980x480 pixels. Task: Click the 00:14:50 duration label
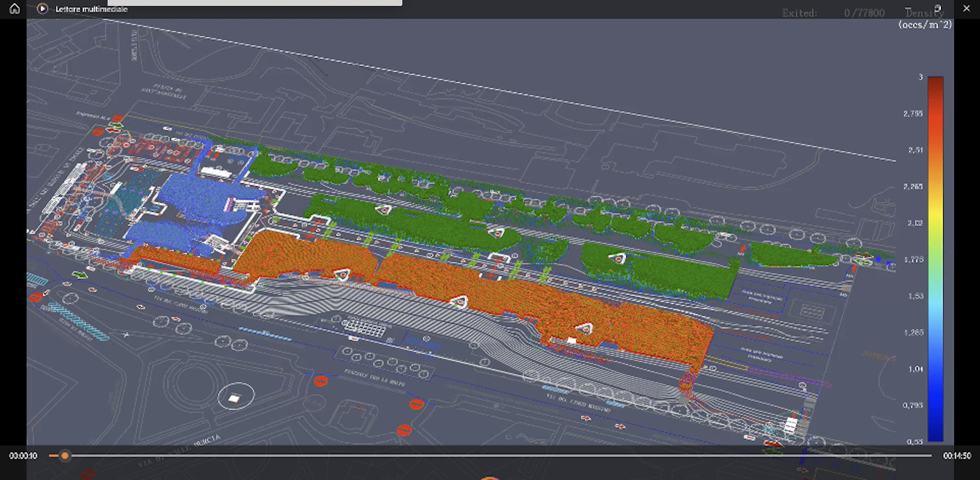pos(957,456)
